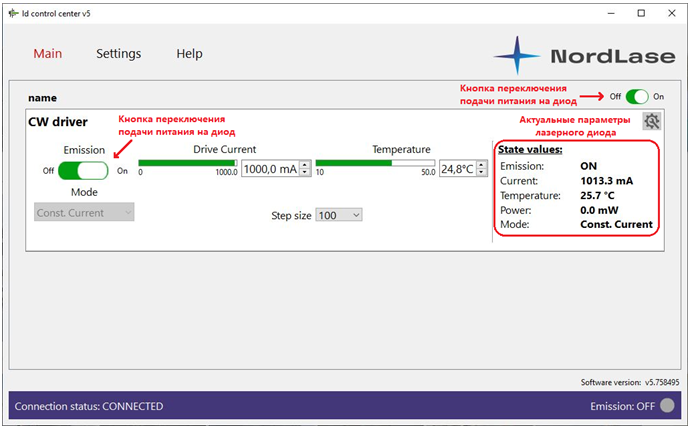Click the Drive Current slider bar
This screenshot has height=430, width=691.
coord(188,162)
